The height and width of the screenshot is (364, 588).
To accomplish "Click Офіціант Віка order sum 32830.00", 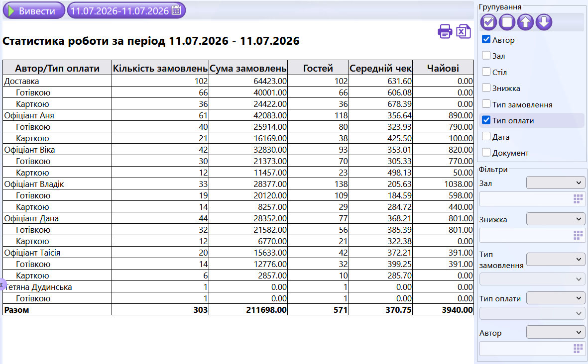I will 270,150.
